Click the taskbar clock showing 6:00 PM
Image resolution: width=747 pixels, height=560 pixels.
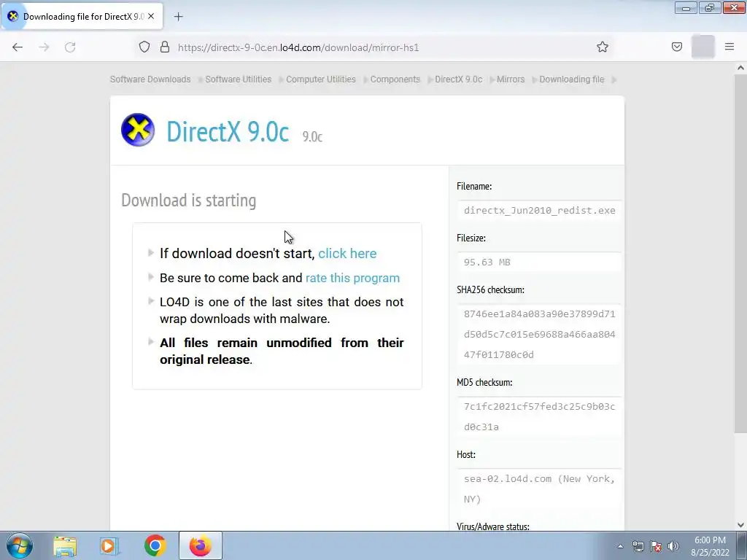tap(710, 546)
